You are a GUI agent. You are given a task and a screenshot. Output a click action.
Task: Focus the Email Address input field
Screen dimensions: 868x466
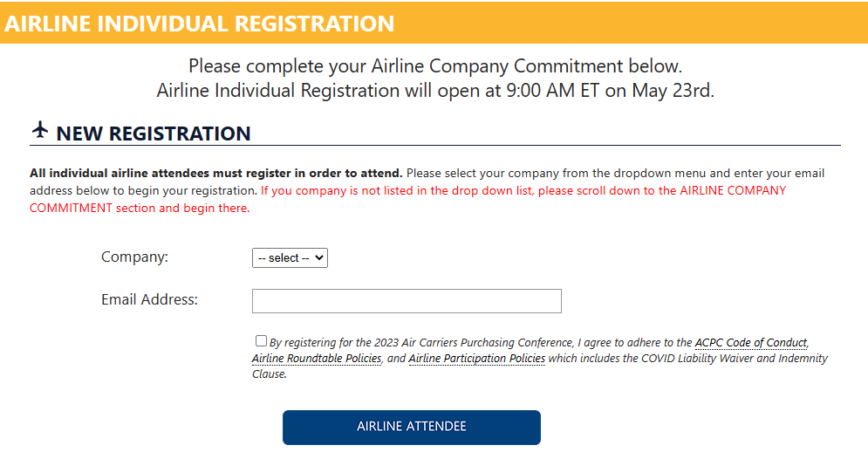click(x=407, y=301)
